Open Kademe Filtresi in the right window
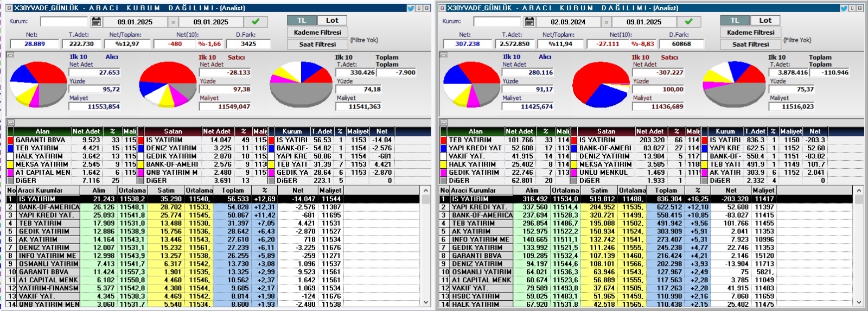Viewport: 868px width, 311px height. tap(750, 32)
